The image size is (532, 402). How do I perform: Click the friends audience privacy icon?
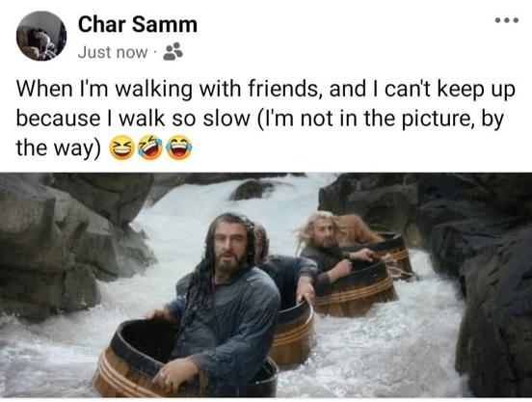[x=173, y=51]
